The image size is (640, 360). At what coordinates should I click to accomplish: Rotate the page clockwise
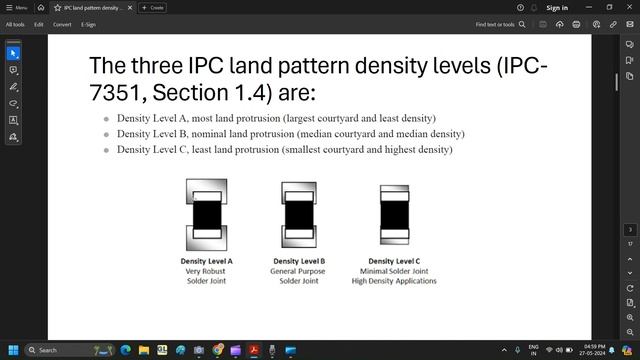point(630,288)
